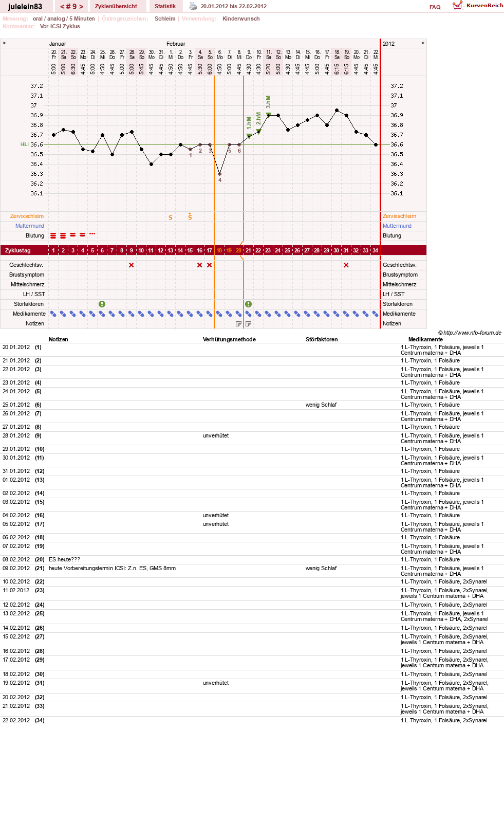Click the LH / SST row label on the left

coord(34,295)
